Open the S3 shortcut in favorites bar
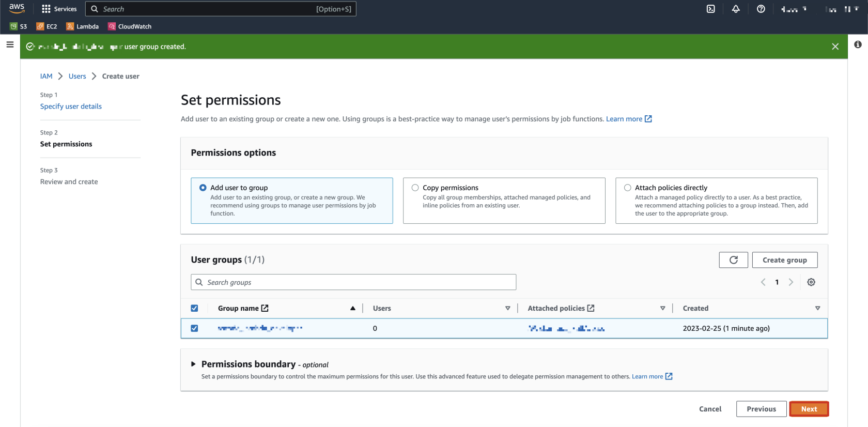Image resolution: width=868 pixels, height=427 pixels. (19, 26)
